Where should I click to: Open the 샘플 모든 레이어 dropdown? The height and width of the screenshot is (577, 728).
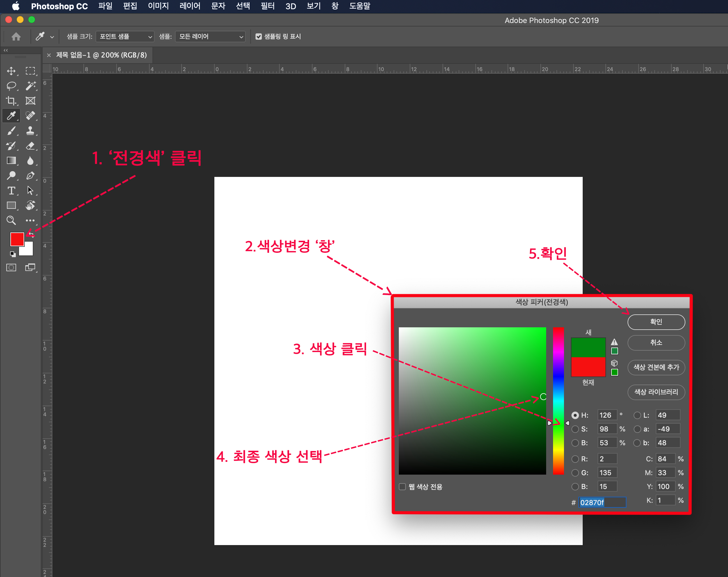click(x=210, y=37)
